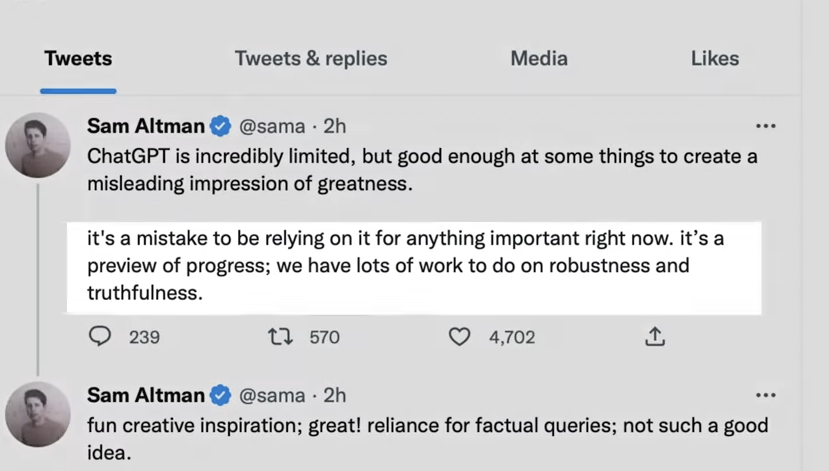
Task: Open the more options menu on first tweet
Action: click(765, 127)
